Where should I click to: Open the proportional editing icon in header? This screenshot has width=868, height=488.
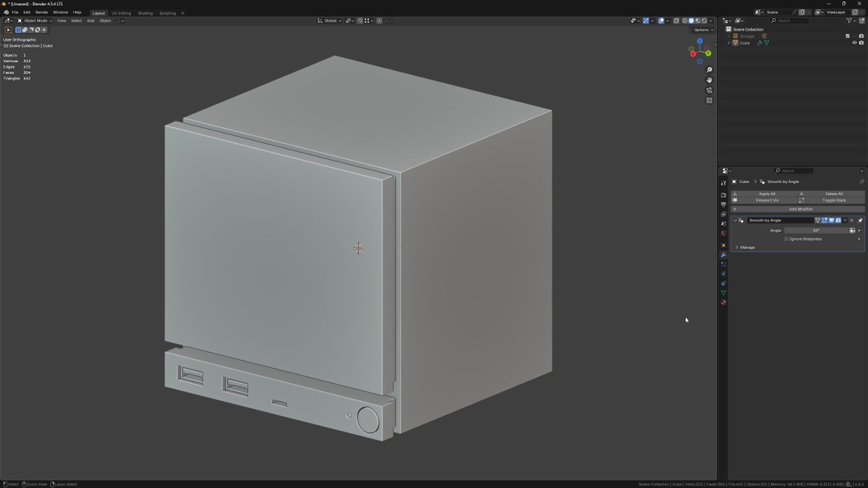click(x=379, y=20)
